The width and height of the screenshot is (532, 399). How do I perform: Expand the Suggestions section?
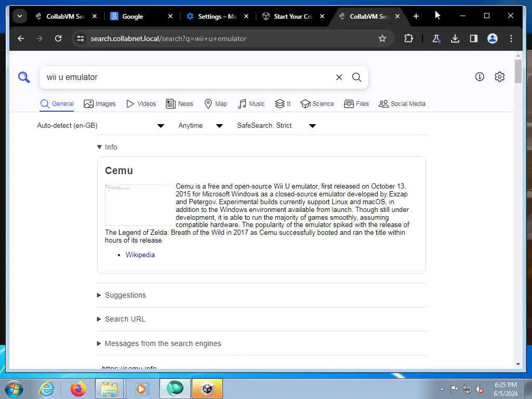pos(122,295)
